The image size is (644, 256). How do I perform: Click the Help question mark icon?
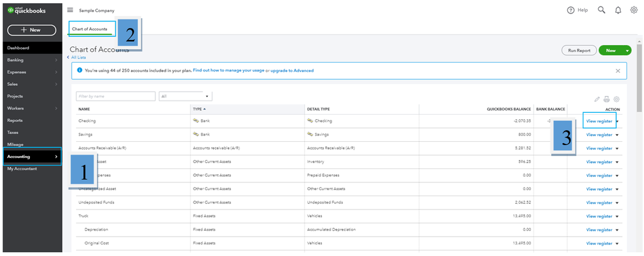570,10
